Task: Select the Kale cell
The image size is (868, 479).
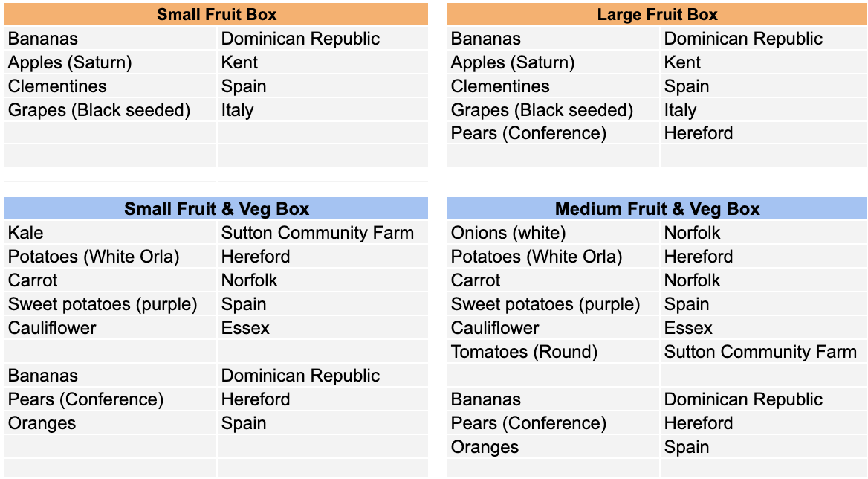Action: 110,233
